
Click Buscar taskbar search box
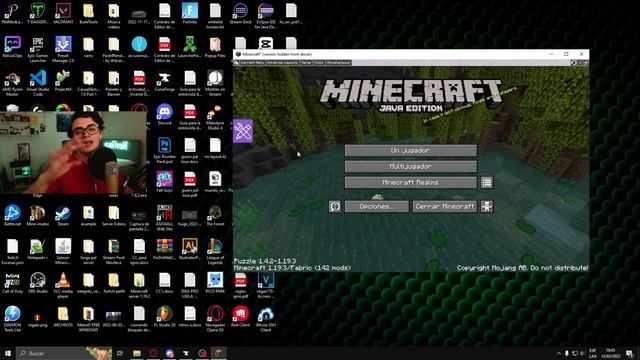64,353
